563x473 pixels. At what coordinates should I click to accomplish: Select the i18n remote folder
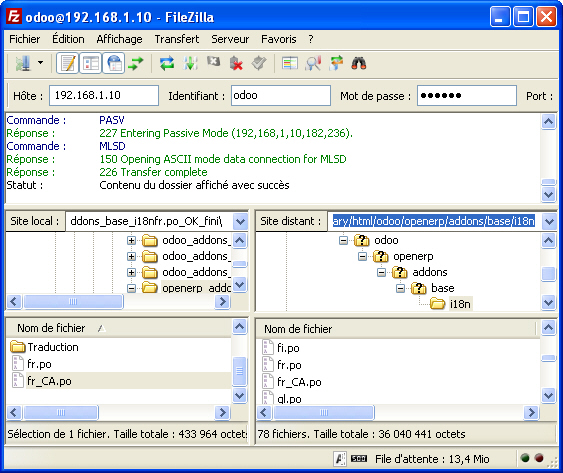(x=460, y=304)
